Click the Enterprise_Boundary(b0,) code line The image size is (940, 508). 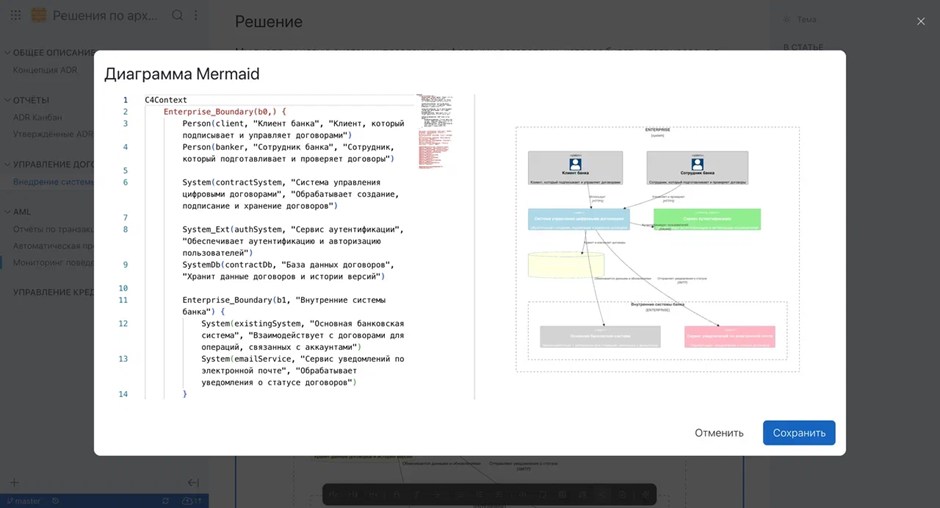pos(225,112)
